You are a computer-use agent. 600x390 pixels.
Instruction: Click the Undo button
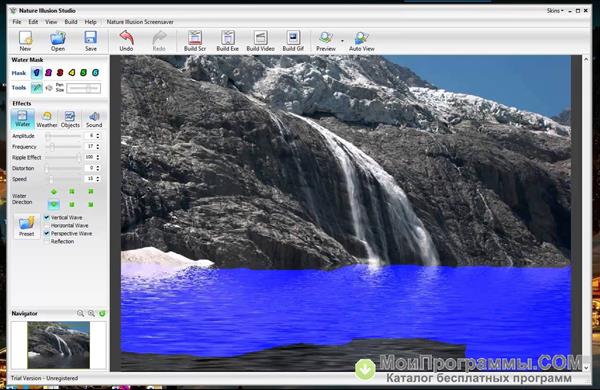(126, 41)
